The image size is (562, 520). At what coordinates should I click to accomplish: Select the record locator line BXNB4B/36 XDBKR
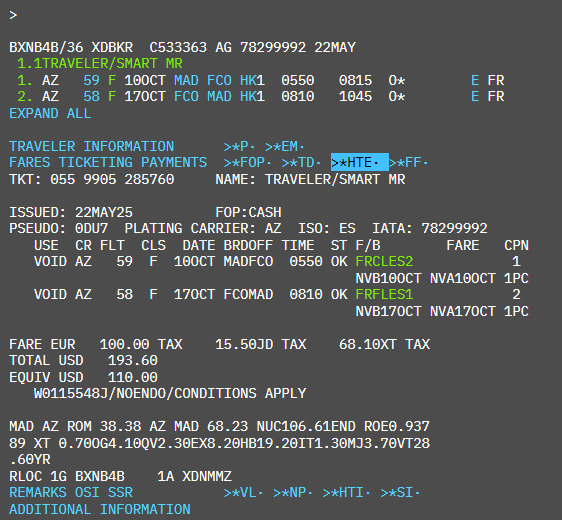pyautogui.click(x=71, y=47)
